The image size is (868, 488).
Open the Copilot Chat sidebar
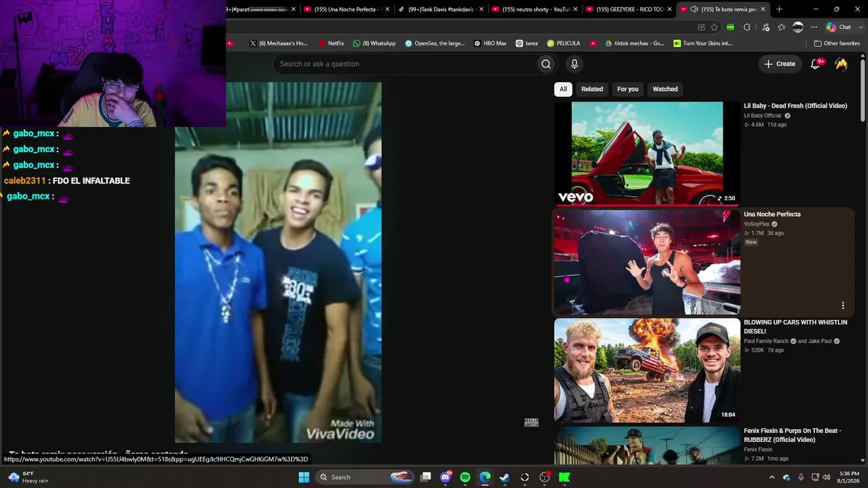(x=839, y=27)
